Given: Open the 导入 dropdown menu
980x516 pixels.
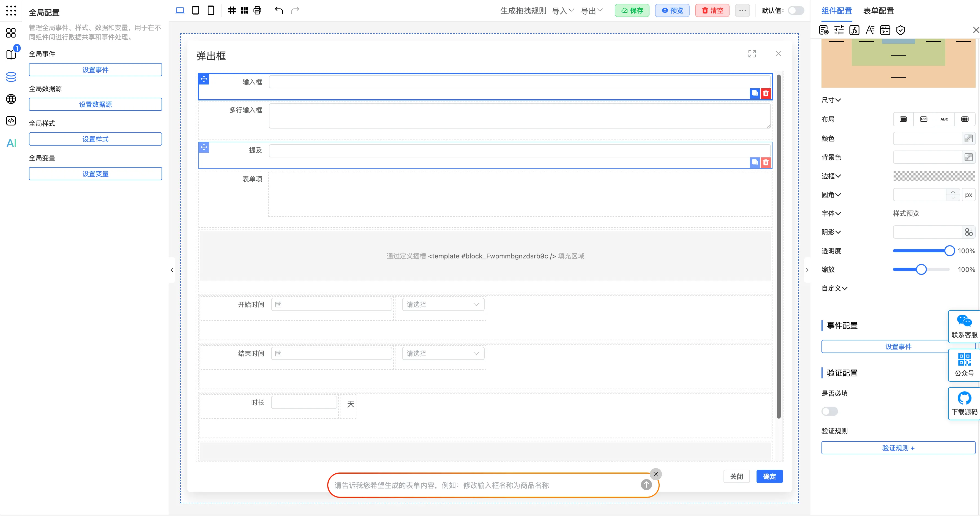Looking at the screenshot, I should click(x=563, y=11).
